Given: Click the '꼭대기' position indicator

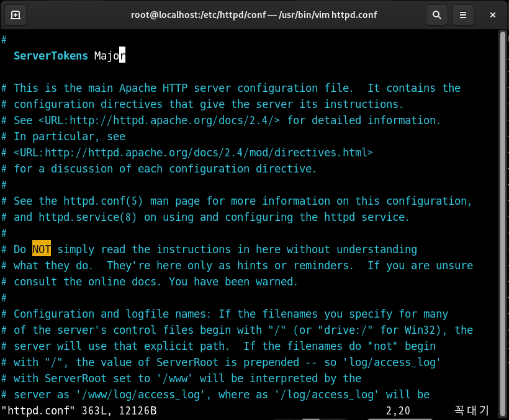Looking at the screenshot, I should (471, 411).
